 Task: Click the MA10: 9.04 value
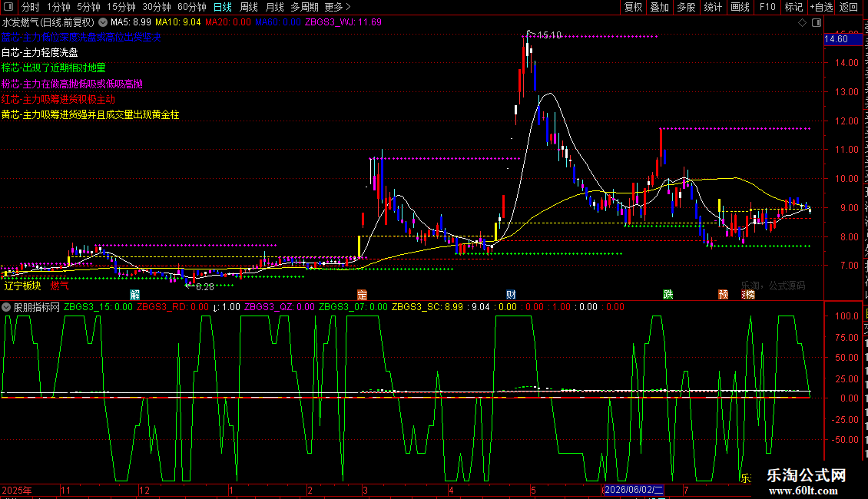pos(177,23)
